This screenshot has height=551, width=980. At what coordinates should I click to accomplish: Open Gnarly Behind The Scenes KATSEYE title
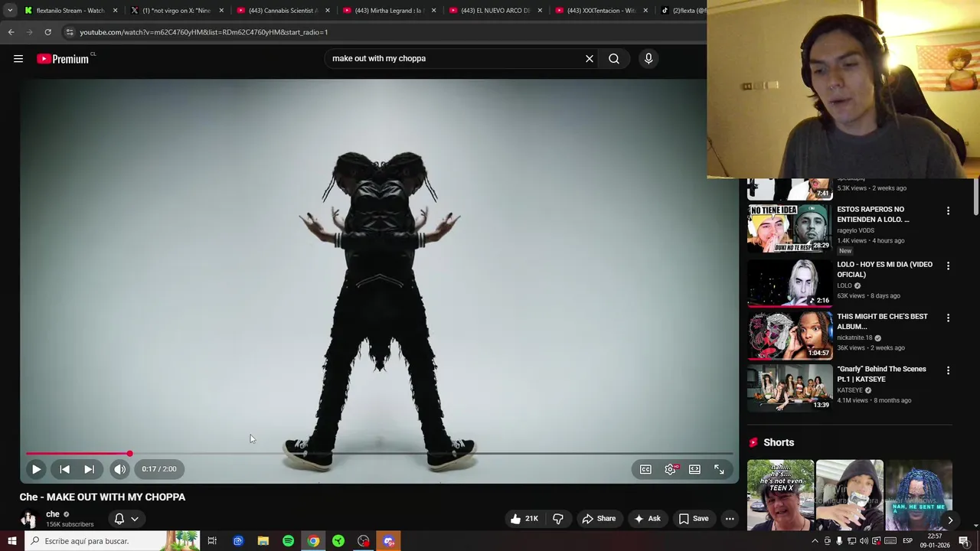881,374
